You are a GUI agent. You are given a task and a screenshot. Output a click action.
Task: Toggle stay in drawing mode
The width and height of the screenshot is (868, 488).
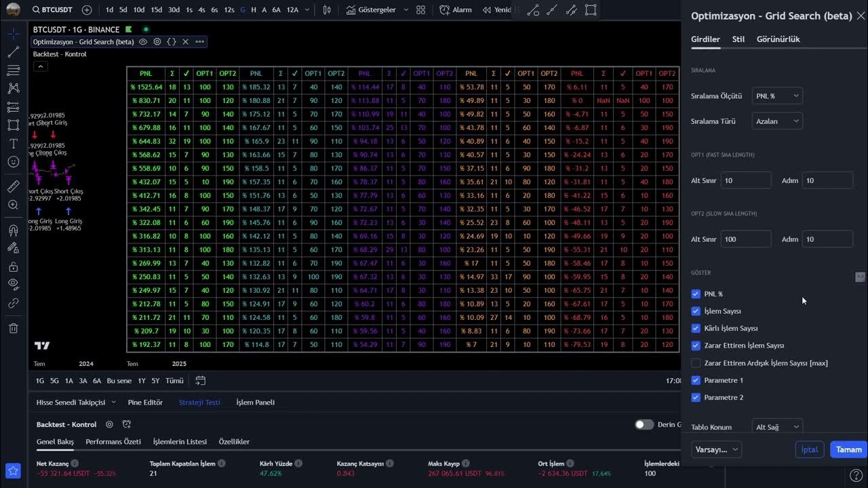(x=13, y=248)
